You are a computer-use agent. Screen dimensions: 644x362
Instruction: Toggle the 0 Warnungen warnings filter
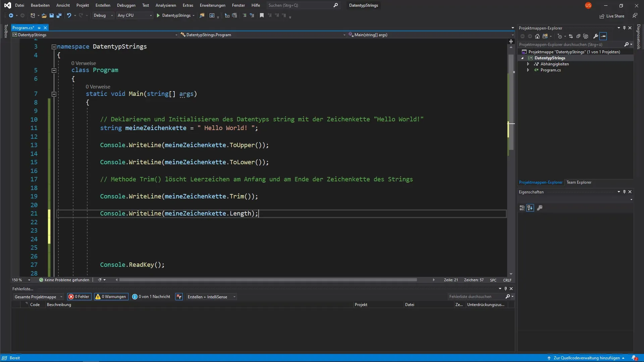pyautogui.click(x=111, y=297)
